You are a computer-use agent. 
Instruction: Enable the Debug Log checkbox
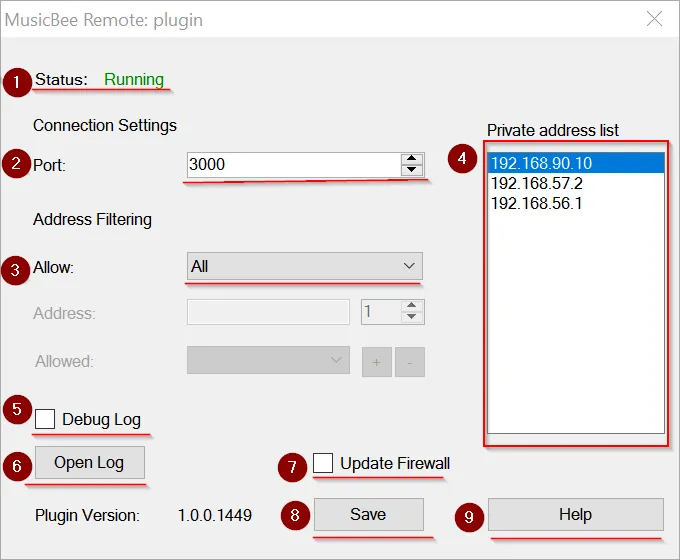pyautogui.click(x=45, y=419)
